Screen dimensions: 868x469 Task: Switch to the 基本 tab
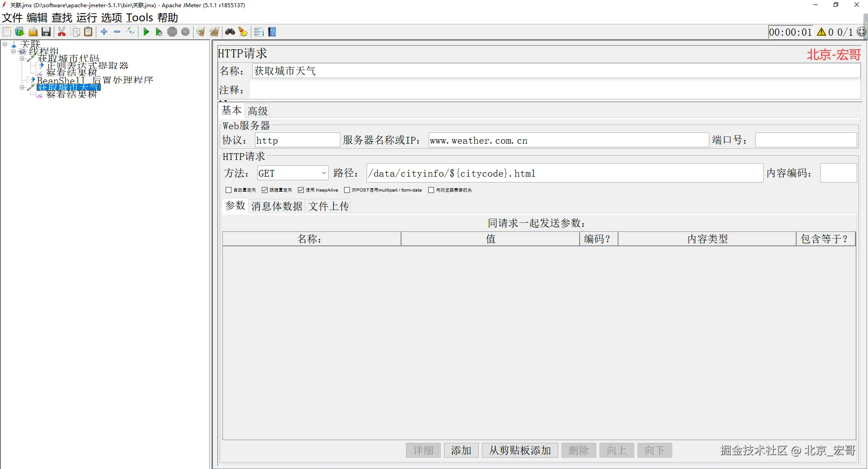point(231,110)
